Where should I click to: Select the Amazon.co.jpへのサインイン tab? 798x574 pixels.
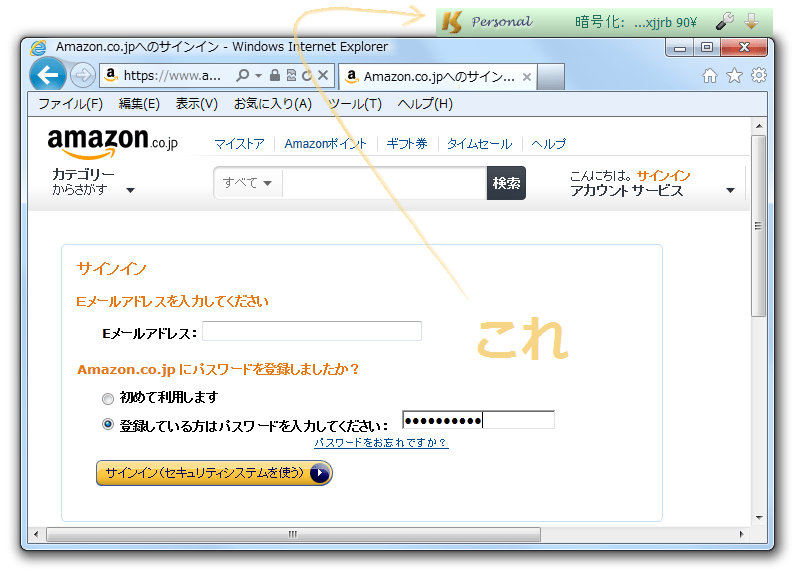438,77
